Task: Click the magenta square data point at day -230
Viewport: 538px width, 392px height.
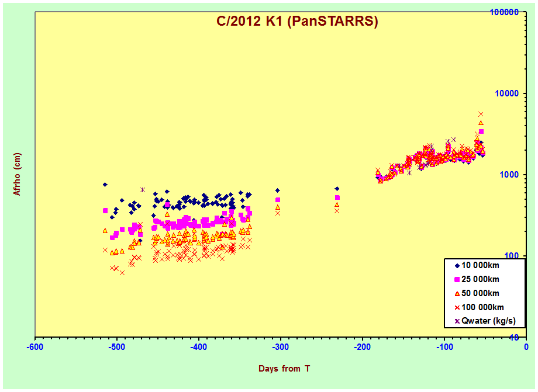Action: coord(337,197)
